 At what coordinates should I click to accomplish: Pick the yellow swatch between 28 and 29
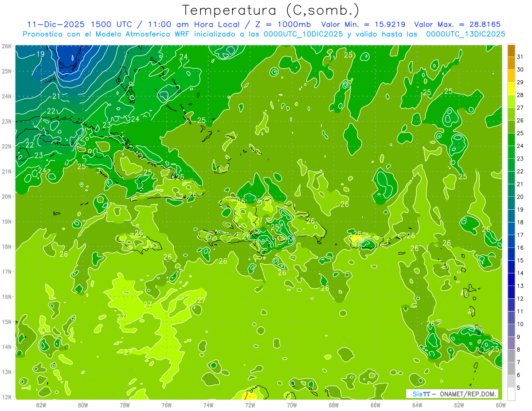coord(511,89)
